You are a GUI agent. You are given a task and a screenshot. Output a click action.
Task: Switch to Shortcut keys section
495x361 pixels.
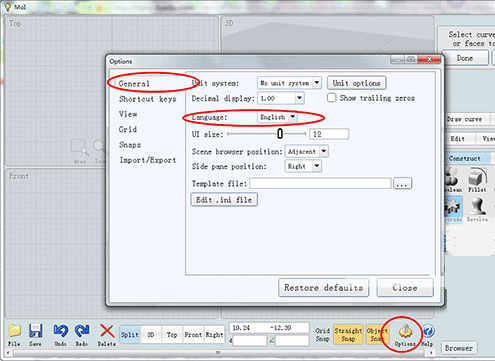point(148,99)
